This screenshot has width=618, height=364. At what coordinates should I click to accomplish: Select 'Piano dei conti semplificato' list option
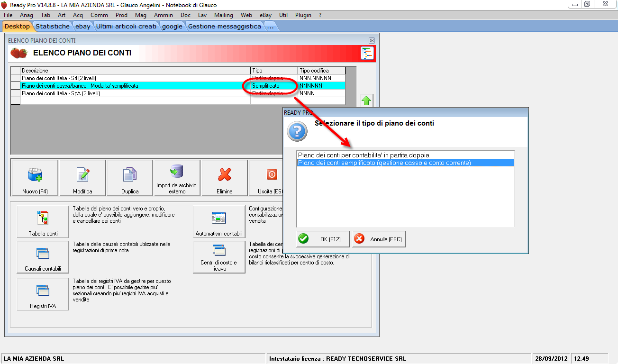coord(405,163)
